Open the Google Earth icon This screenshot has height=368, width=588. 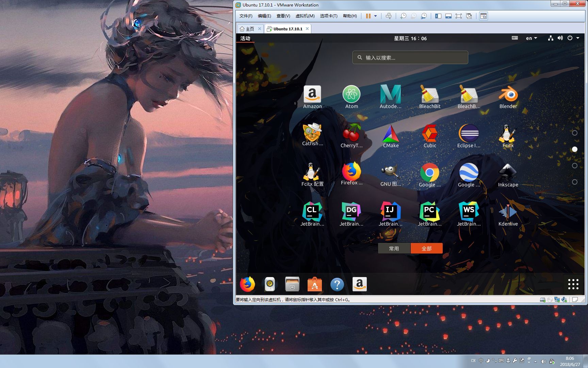click(x=469, y=173)
